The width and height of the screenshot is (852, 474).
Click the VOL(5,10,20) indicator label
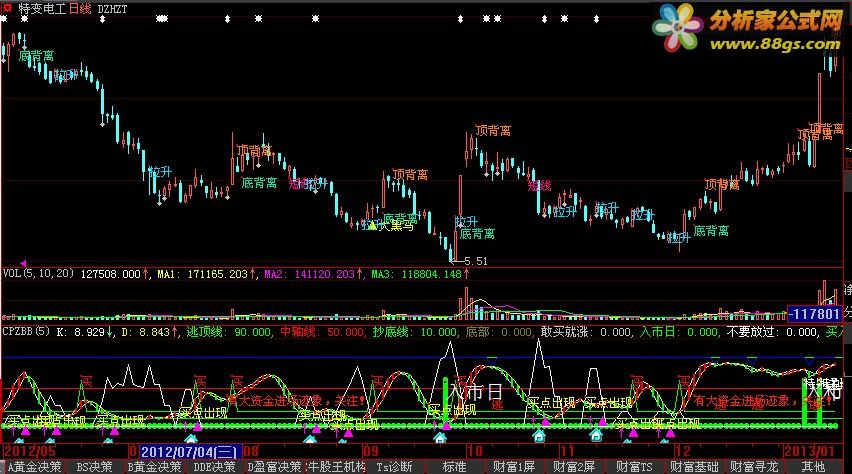38,273
